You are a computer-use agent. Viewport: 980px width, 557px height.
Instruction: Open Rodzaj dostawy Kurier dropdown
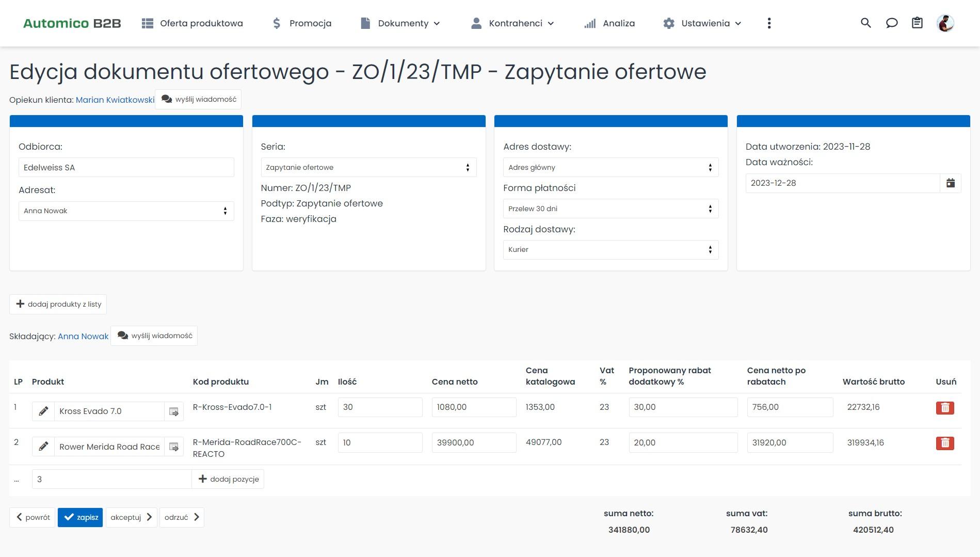610,250
